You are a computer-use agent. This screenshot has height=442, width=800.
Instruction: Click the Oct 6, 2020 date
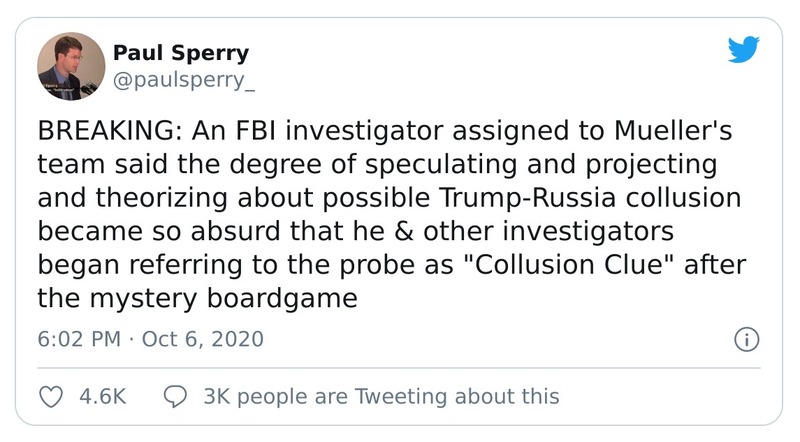click(x=203, y=339)
